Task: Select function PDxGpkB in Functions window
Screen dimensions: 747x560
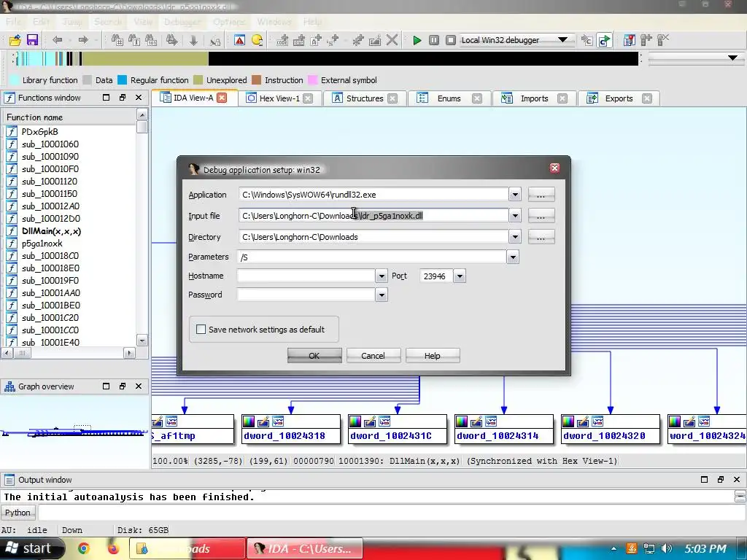Action: [40, 132]
